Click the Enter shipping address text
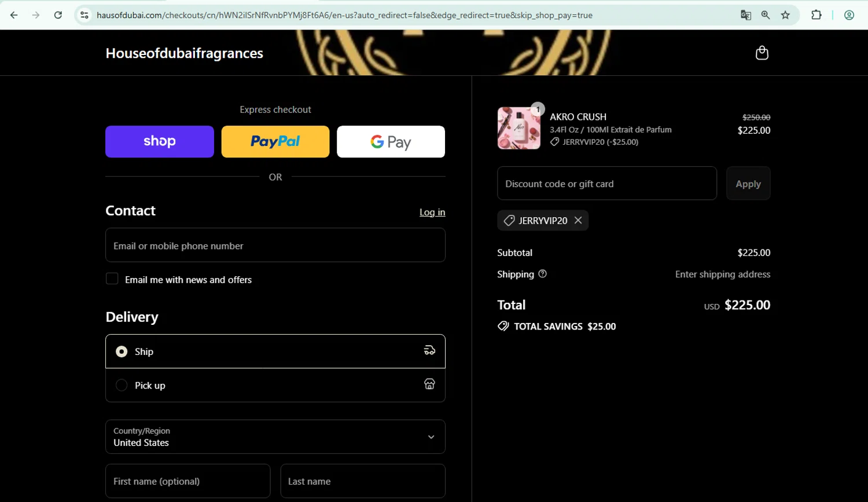868x502 pixels. point(723,274)
